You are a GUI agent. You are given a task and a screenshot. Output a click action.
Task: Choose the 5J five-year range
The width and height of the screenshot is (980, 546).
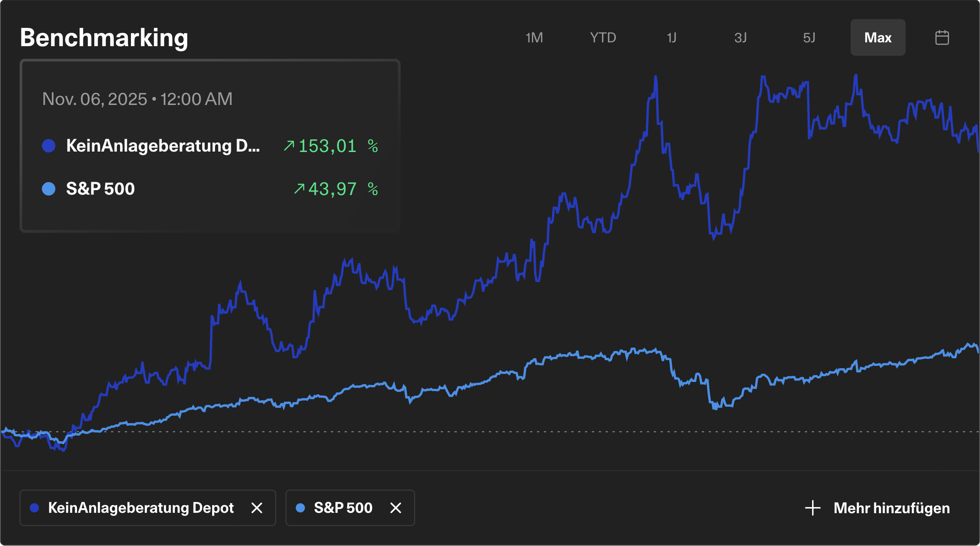(x=809, y=37)
